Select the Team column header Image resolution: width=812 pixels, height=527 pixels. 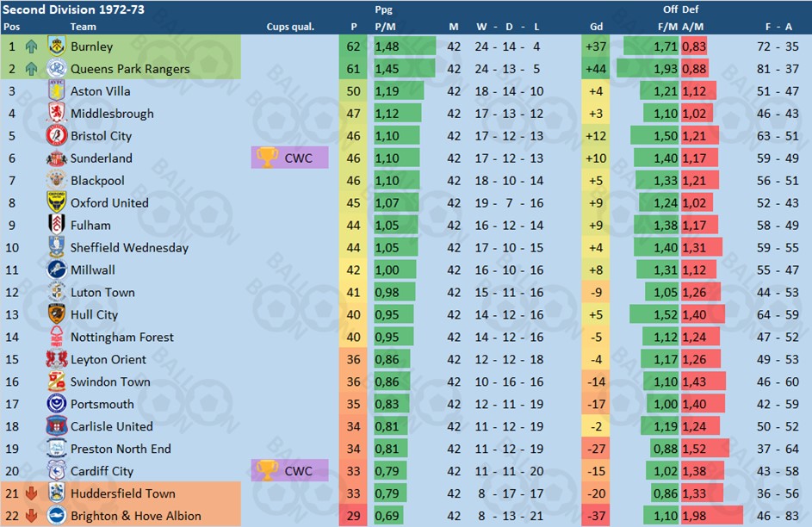click(x=83, y=27)
